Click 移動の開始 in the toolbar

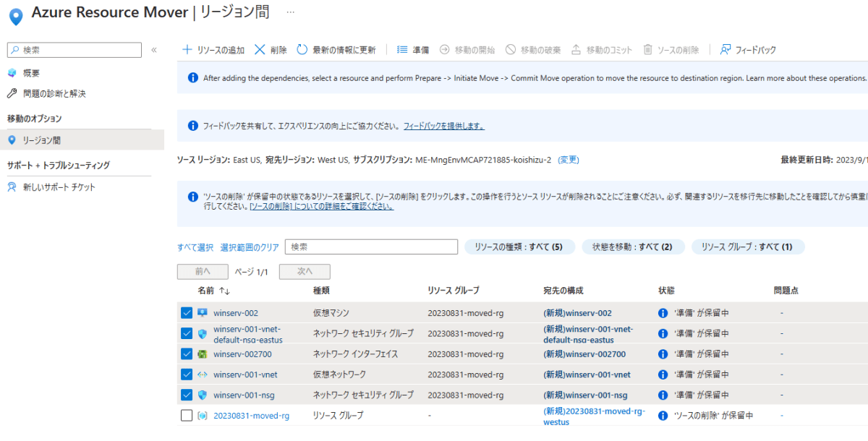[x=467, y=50]
